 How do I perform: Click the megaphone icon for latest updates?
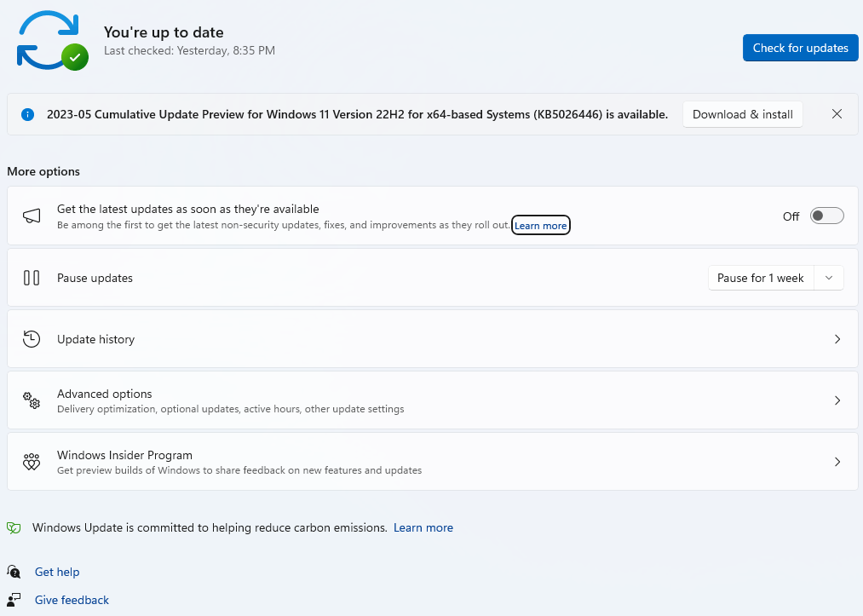pyautogui.click(x=32, y=216)
